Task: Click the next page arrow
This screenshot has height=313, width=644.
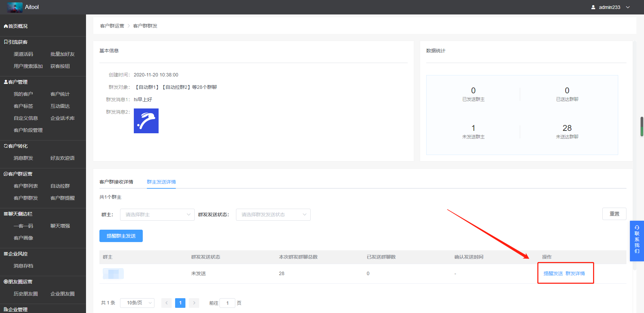Action: 194,303
